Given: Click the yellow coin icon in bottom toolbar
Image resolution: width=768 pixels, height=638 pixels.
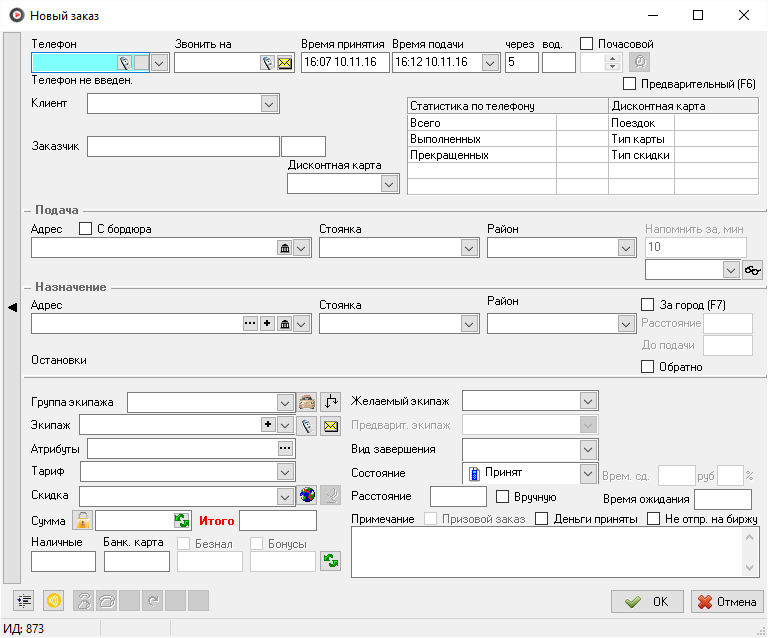Looking at the screenshot, I should (53, 600).
